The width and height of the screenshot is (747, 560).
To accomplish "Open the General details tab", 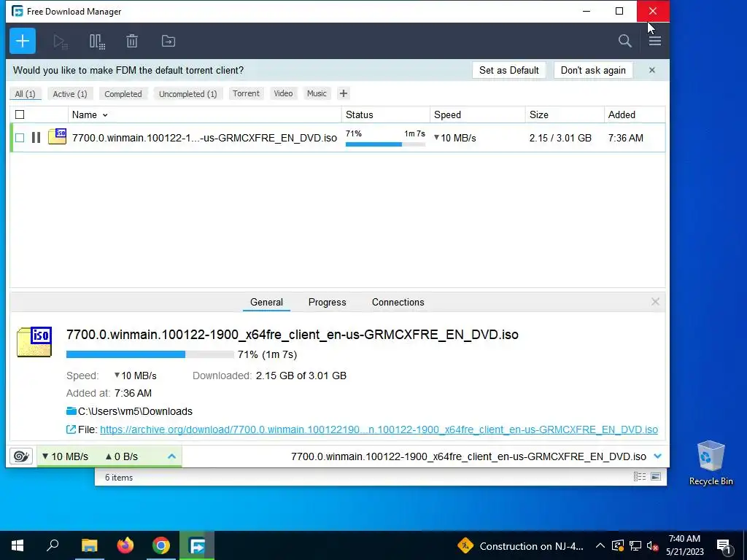I will 266,302.
